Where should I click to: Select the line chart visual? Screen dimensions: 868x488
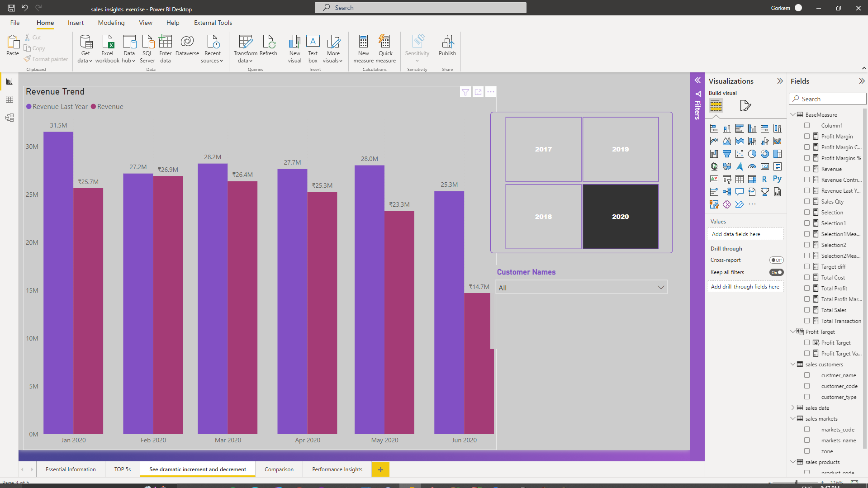point(714,141)
